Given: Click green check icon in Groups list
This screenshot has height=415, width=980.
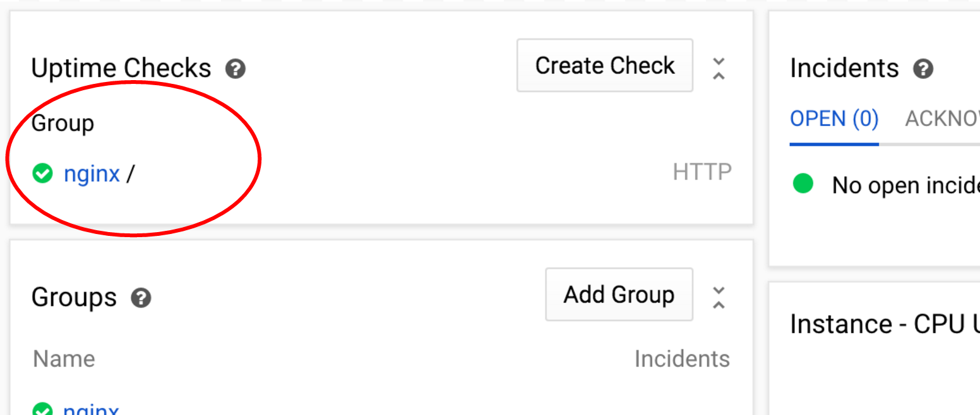Looking at the screenshot, I should click(x=42, y=410).
